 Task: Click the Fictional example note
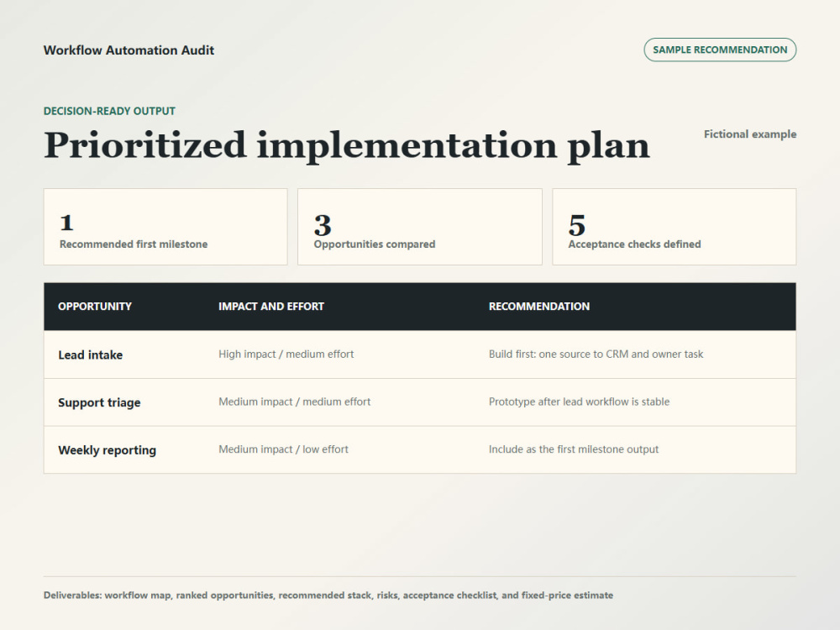pos(750,134)
